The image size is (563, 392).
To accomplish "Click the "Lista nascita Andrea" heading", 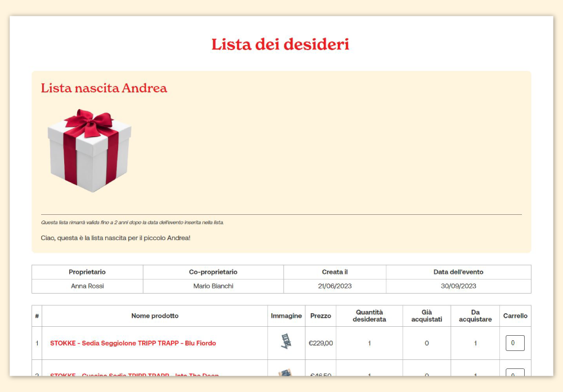I will point(104,88).
